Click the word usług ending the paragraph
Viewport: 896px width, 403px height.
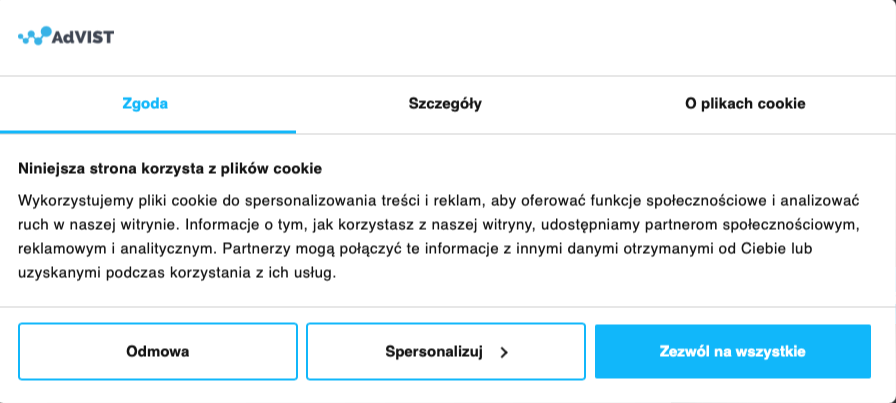(x=312, y=271)
